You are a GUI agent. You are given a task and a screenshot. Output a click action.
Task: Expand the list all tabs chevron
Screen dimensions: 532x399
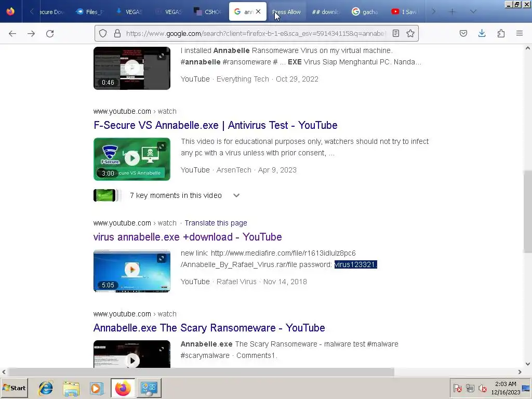[473, 12]
